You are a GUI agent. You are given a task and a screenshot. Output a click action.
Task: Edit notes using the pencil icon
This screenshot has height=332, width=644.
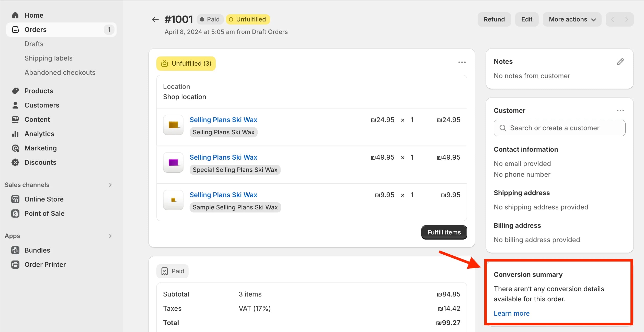620,61
